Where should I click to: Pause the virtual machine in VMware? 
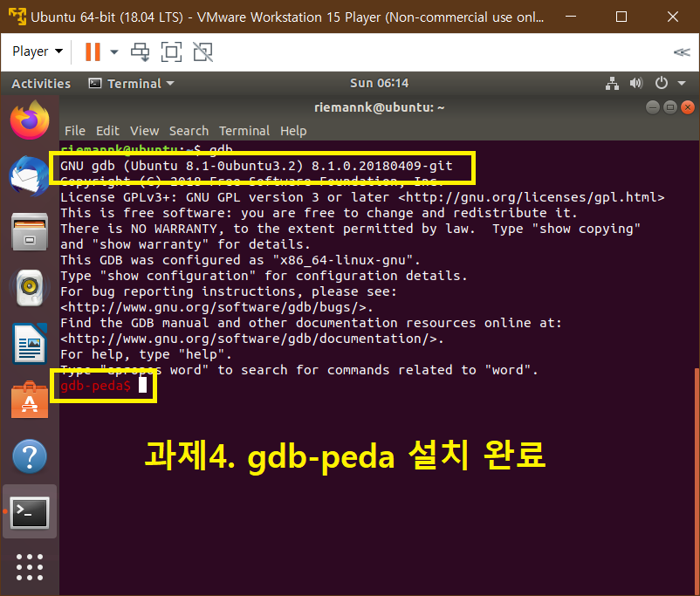93,51
